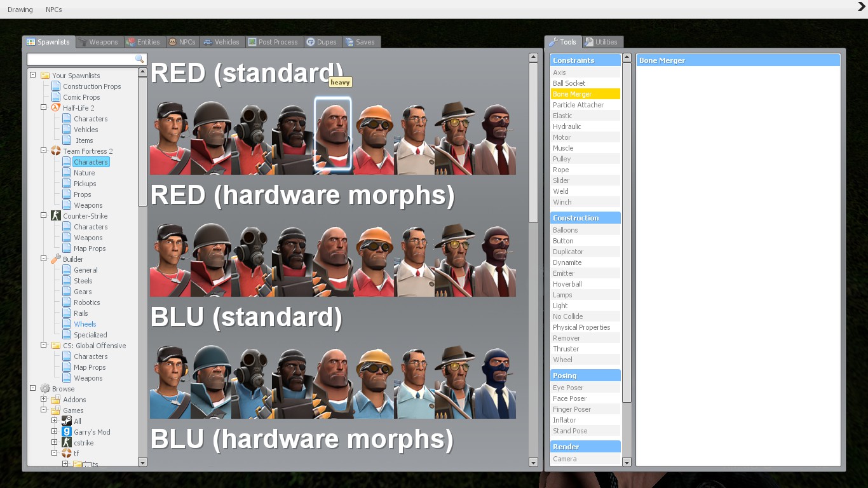
Task: Click the Counter-Strike soldier icon
Action: (56, 216)
